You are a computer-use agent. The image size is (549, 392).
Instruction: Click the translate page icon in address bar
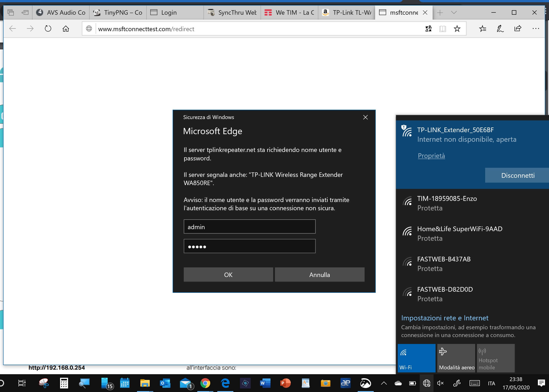[x=428, y=29]
